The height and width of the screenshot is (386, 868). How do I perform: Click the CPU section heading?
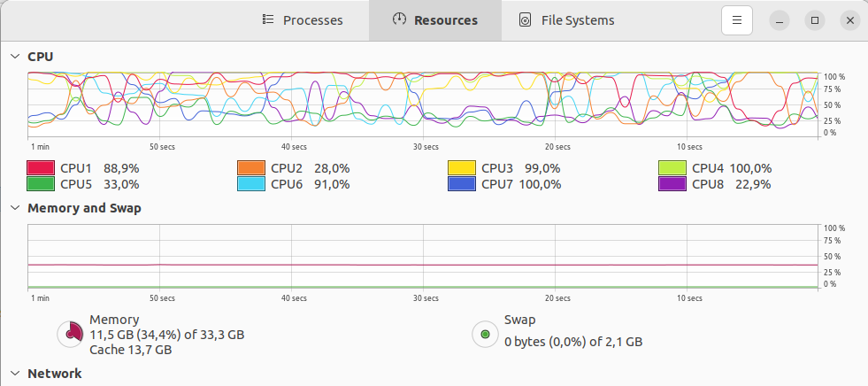click(x=41, y=57)
